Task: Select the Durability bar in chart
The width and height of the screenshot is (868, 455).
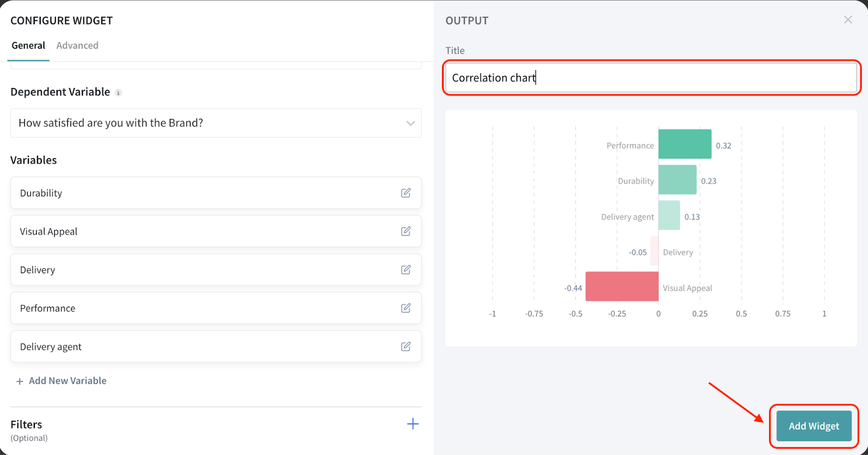Action: pos(677,180)
